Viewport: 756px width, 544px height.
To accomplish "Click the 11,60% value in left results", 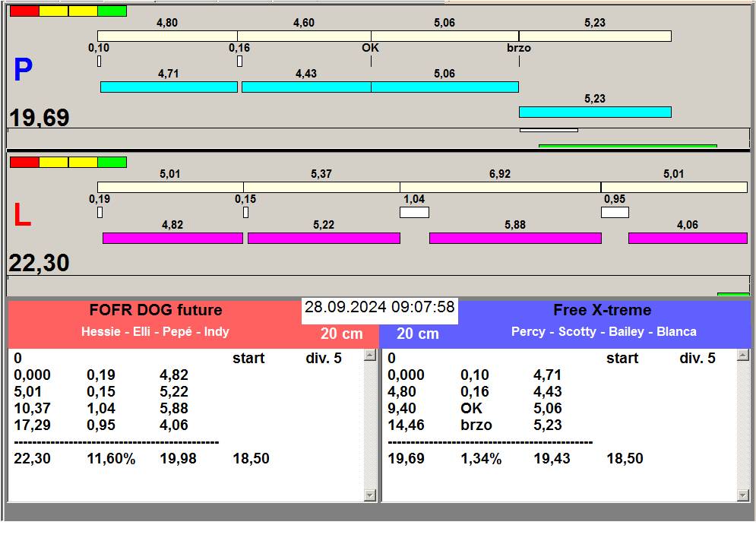I will coord(111,459).
